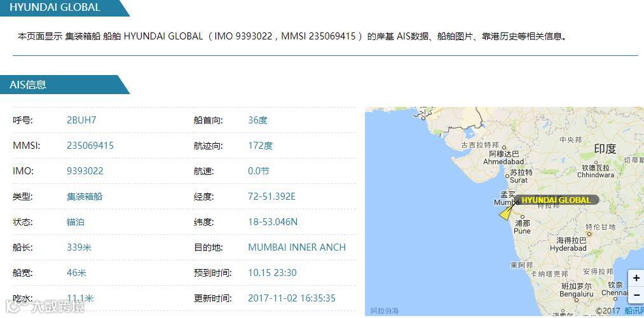Click the 目的地 field label
This screenshot has height=318, width=644.
209,247
